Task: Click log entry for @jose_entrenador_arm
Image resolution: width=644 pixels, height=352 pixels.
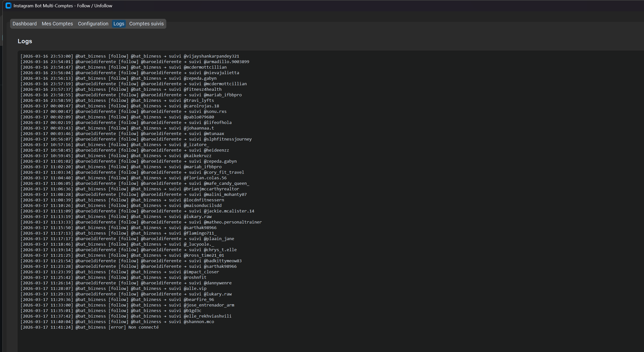Action: pos(127,305)
